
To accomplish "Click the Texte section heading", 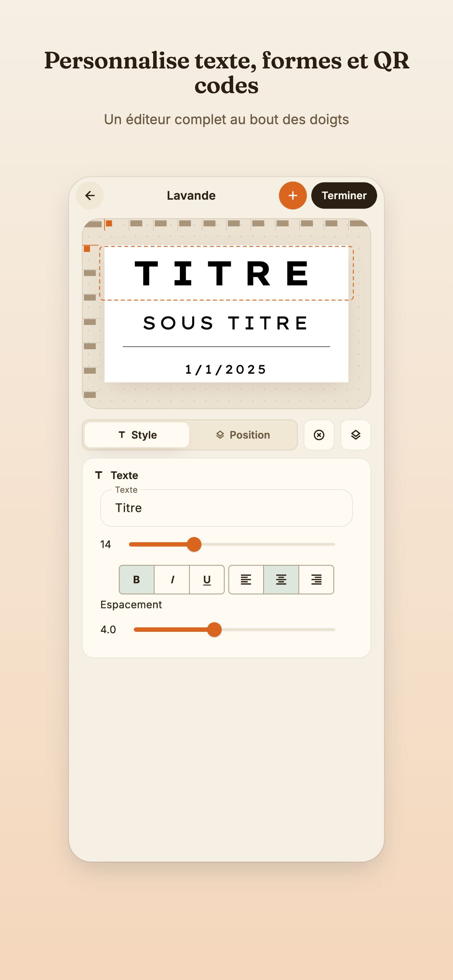I will click(125, 475).
